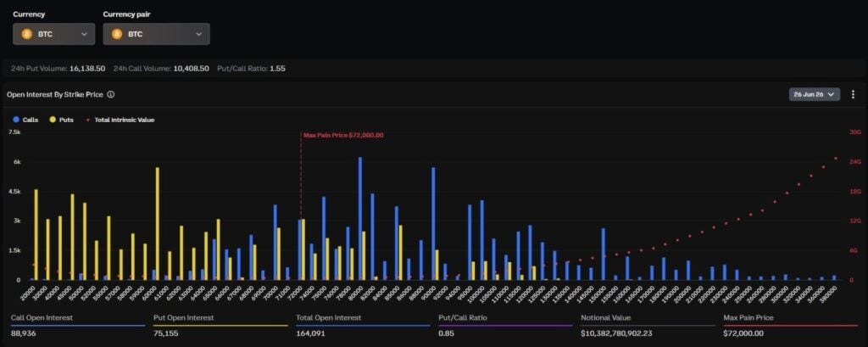Click the bottom Put/Call Ratio value 0.85
This screenshot has width=868, height=347.
pyautogui.click(x=446, y=333)
